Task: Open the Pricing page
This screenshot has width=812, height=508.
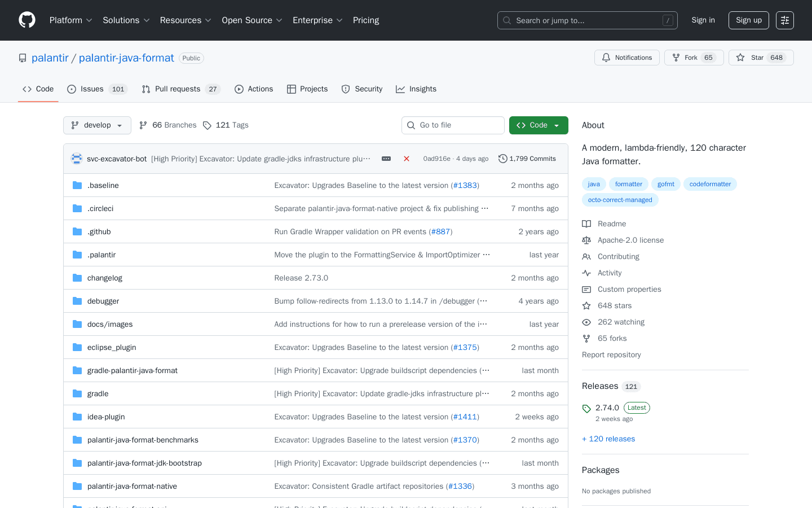Action: pos(366,20)
